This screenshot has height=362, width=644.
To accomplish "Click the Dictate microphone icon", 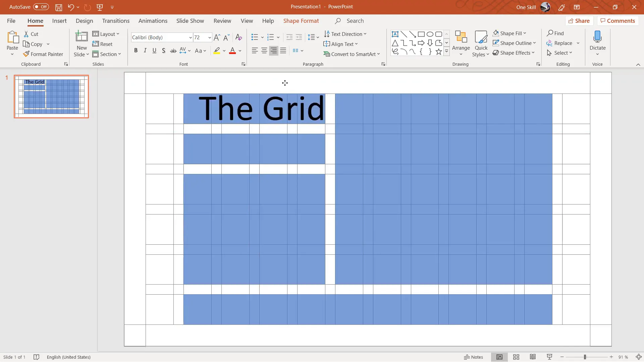I will pos(597,37).
